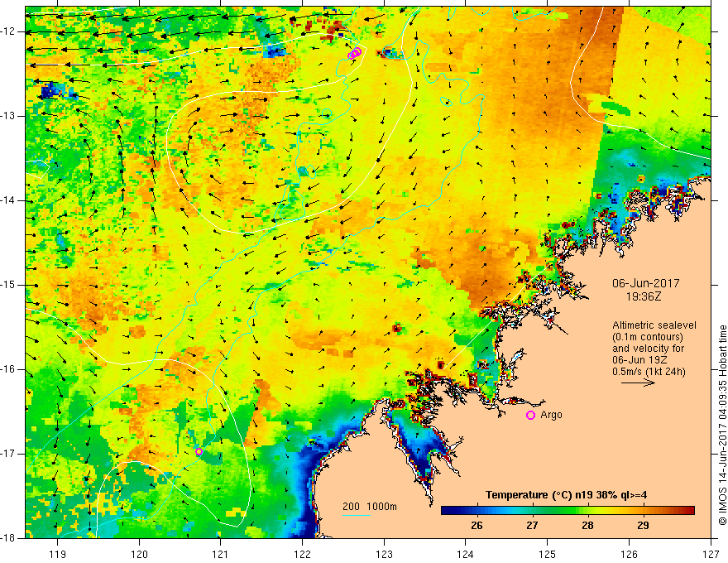Click the temperature color bar

568,511
